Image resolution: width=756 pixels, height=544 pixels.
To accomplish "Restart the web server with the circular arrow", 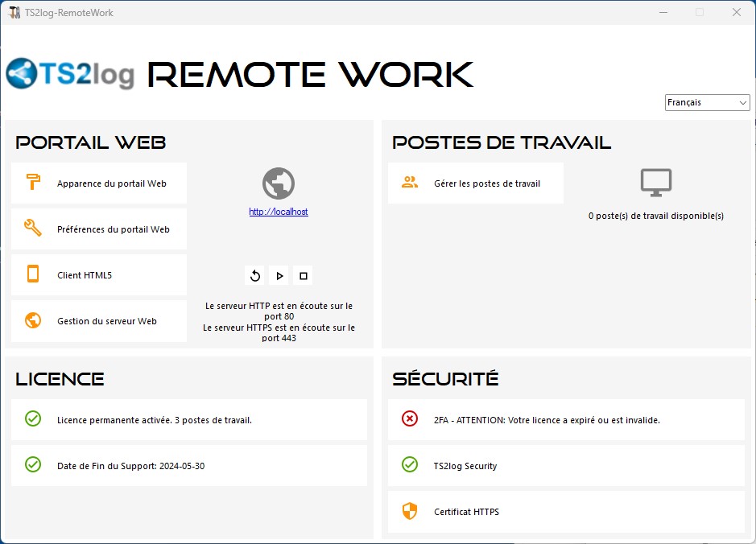I will point(255,275).
